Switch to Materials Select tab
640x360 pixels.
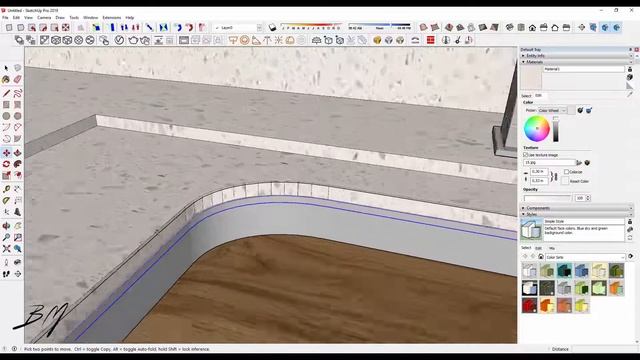coord(526,96)
